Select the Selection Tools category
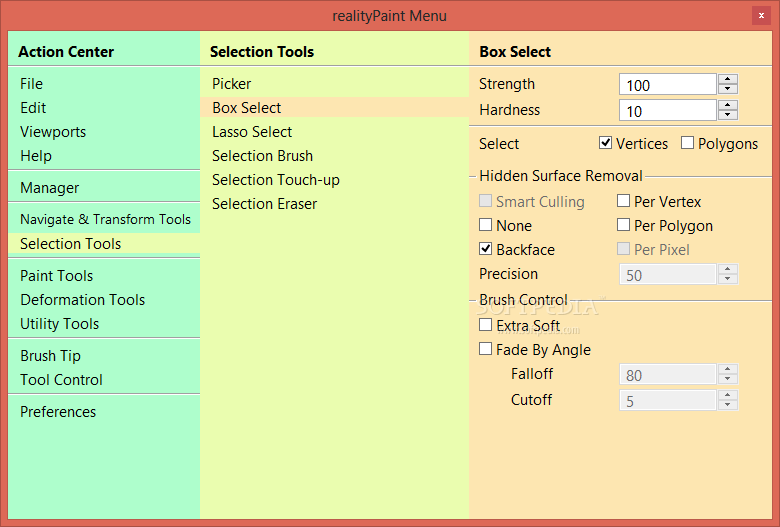Viewport: 780px width, 527px height. (x=104, y=244)
